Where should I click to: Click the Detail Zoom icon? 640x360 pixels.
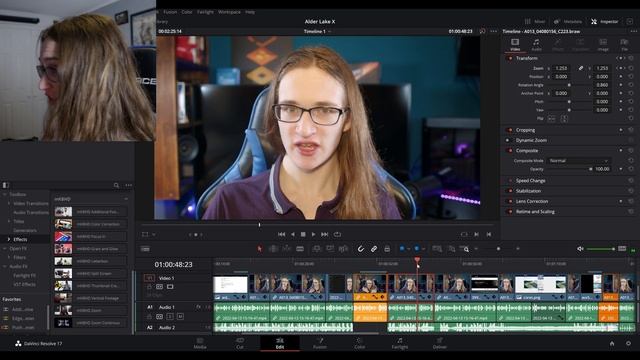pos(451,249)
